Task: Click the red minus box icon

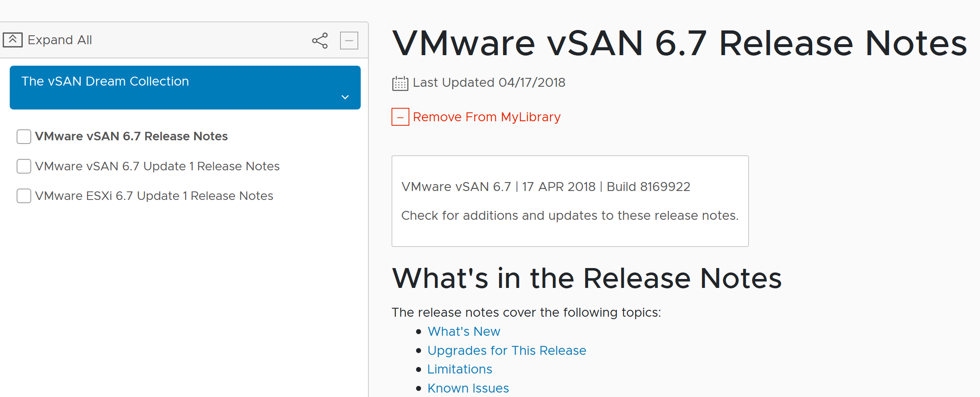Action: coord(400,117)
